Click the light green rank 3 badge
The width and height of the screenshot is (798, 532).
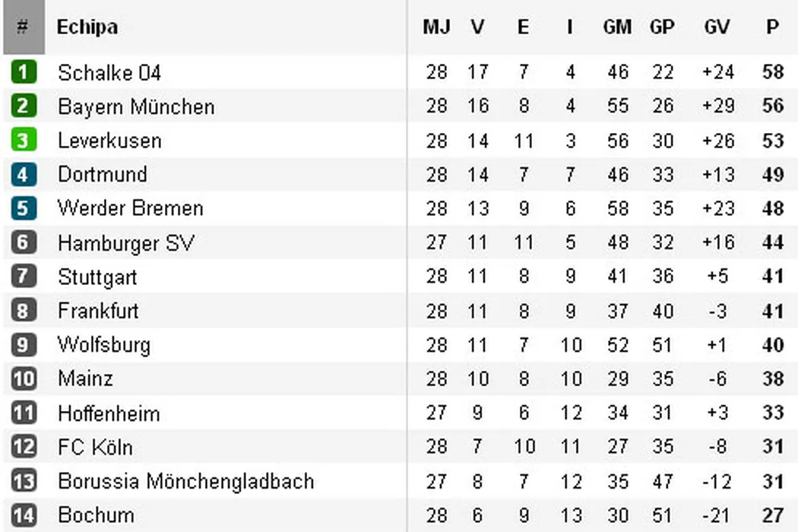tap(24, 141)
